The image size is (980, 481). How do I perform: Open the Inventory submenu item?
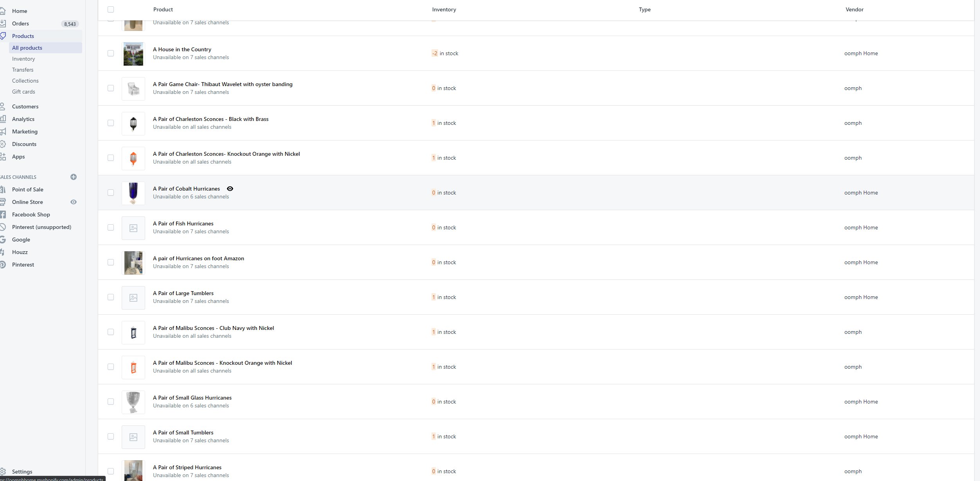[23, 59]
